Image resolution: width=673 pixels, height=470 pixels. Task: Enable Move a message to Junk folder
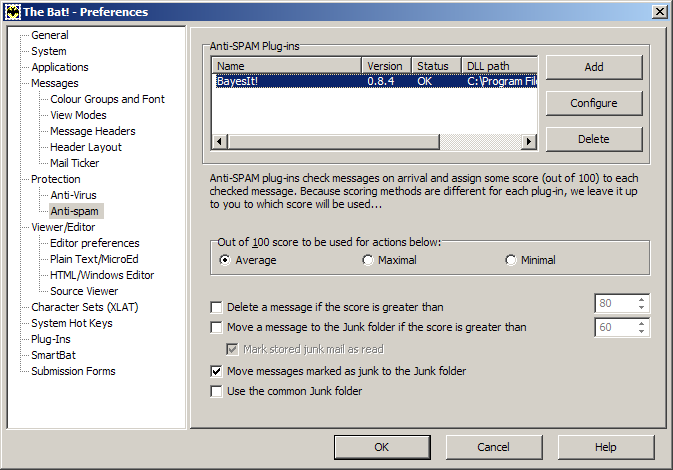pos(216,328)
